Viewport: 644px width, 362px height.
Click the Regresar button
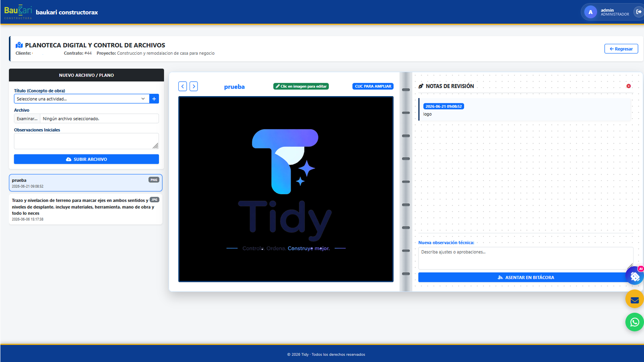click(x=621, y=49)
